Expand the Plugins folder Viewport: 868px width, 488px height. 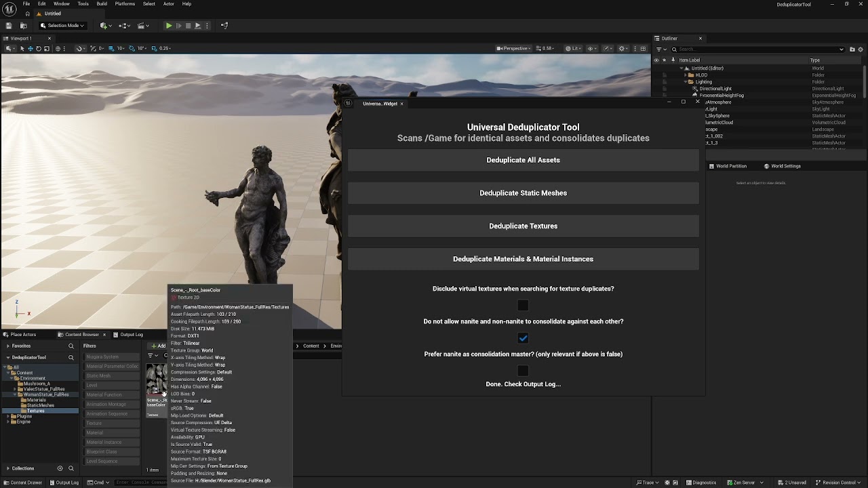click(9, 416)
